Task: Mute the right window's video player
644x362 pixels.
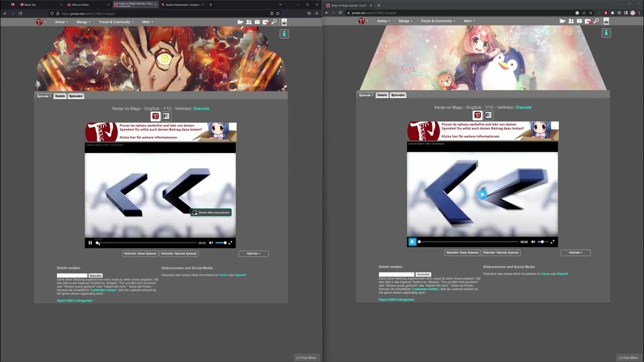Action: pyautogui.click(x=533, y=242)
